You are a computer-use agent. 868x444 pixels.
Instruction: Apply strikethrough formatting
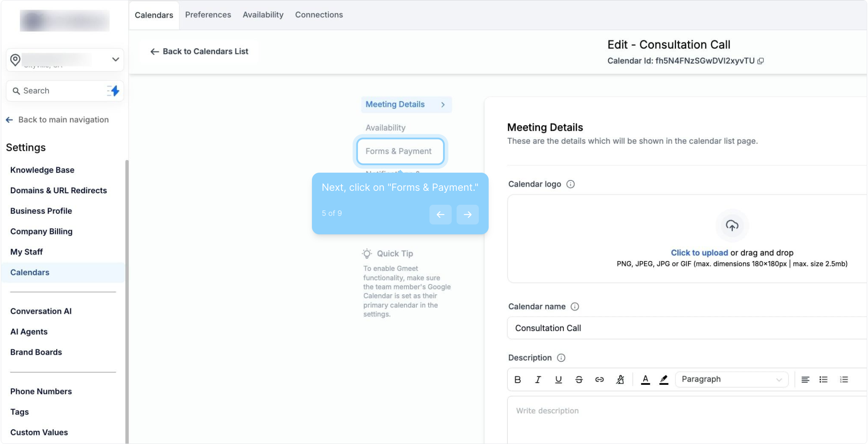click(x=579, y=379)
